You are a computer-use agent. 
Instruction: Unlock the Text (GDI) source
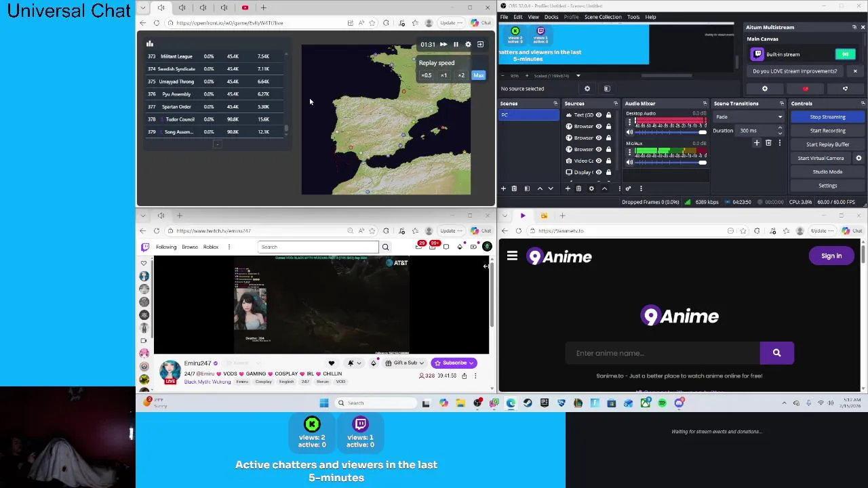coord(608,115)
